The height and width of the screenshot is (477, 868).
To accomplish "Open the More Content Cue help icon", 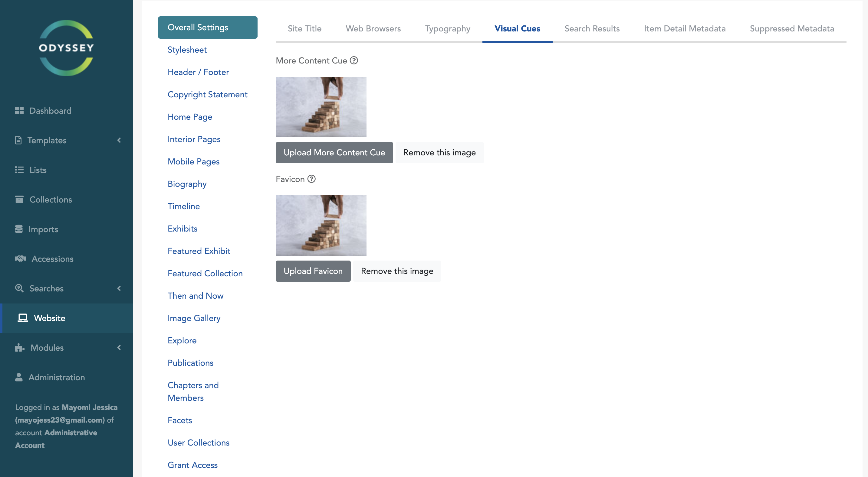I will [353, 60].
